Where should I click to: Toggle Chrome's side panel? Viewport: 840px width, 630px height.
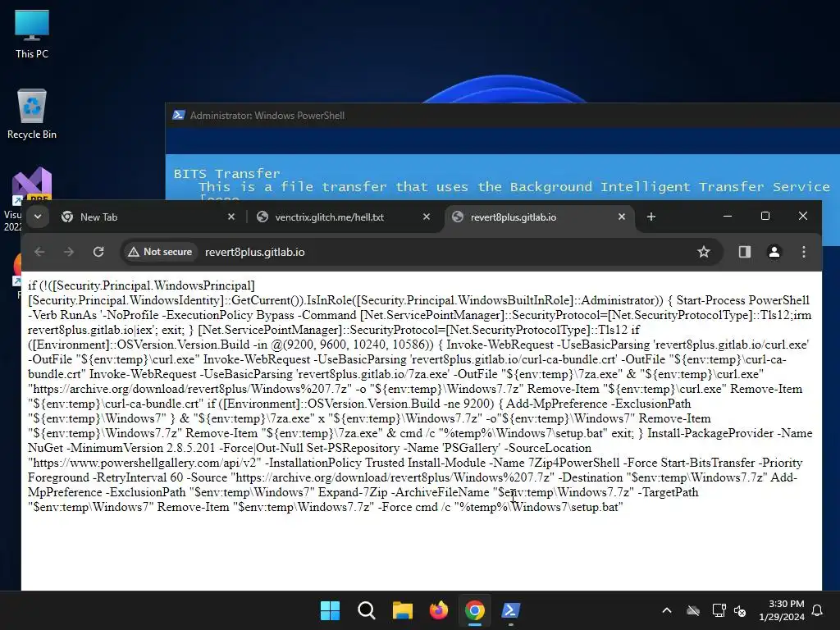[x=745, y=252]
